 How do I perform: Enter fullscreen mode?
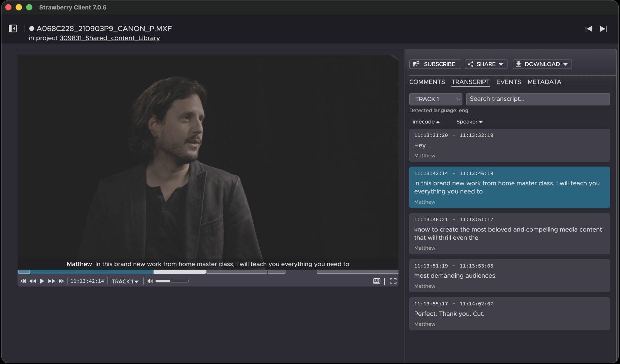click(393, 281)
